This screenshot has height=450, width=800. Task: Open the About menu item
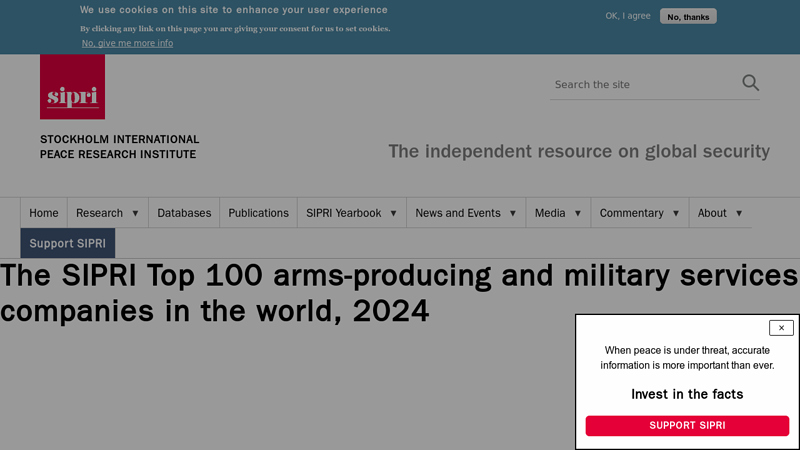(x=712, y=213)
